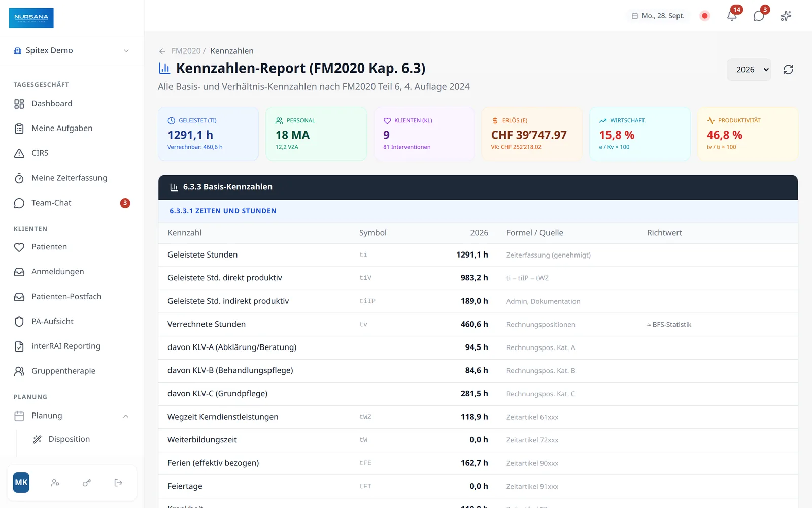Open the year 2026 dropdown
812x508 pixels.
coord(749,70)
